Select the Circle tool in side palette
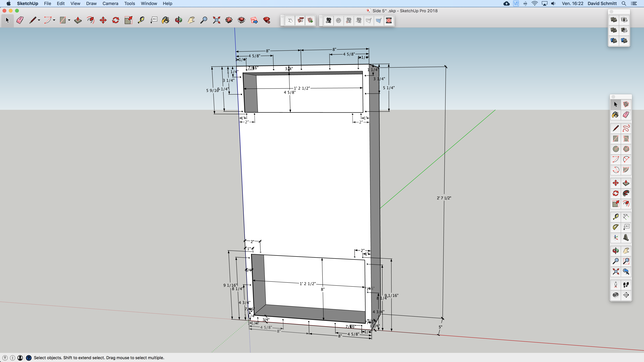644x362 pixels. (x=616, y=149)
